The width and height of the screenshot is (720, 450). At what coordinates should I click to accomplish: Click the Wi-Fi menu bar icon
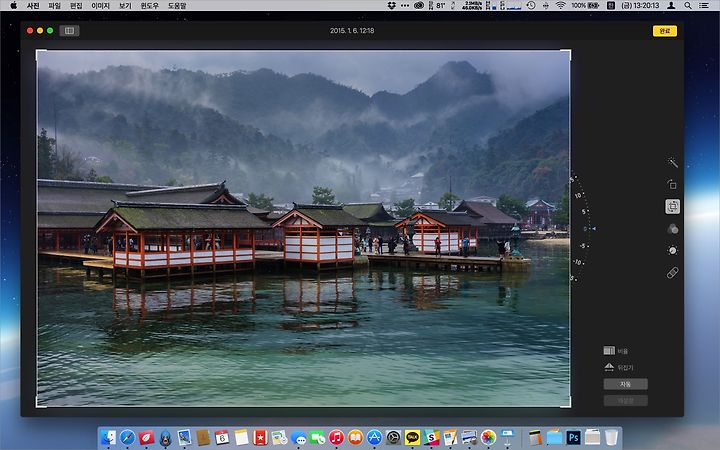[560, 6]
